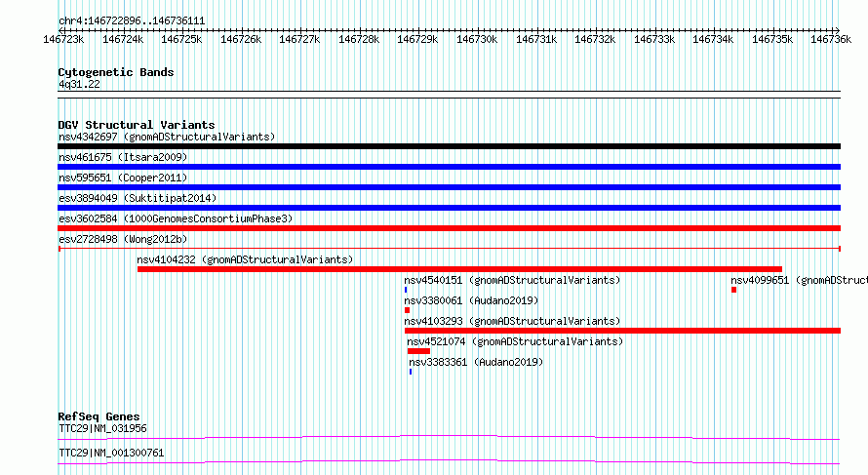Select the small red nsv3380061 Audano2019 marker
Image resolution: width=868 pixels, height=475 pixels.
407,310
